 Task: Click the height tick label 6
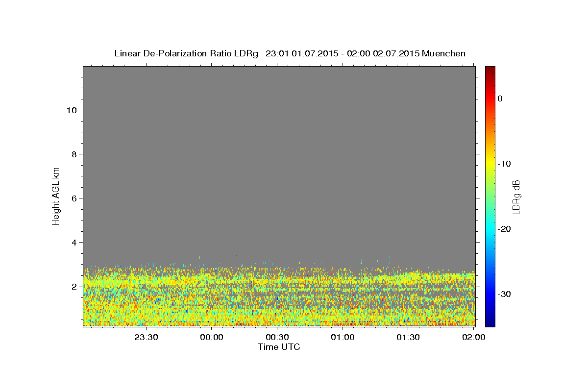pyautogui.click(x=74, y=198)
